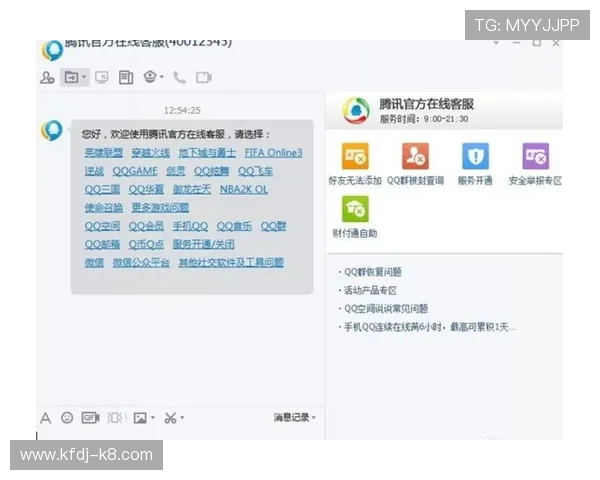Open the 财付通自助 green icon
Image resolution: width=600 pixels, height=480 pixels.
[x=355, y=209]
